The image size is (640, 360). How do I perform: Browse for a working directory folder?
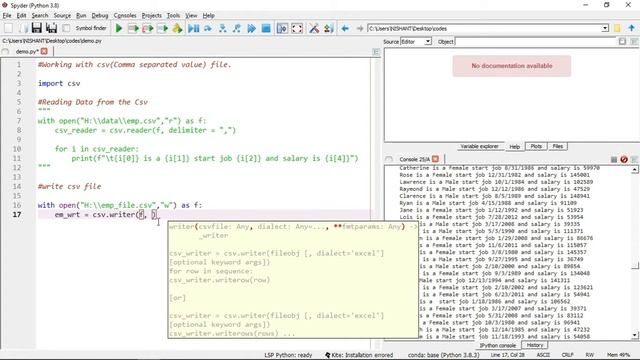click(x=617, y=28)
